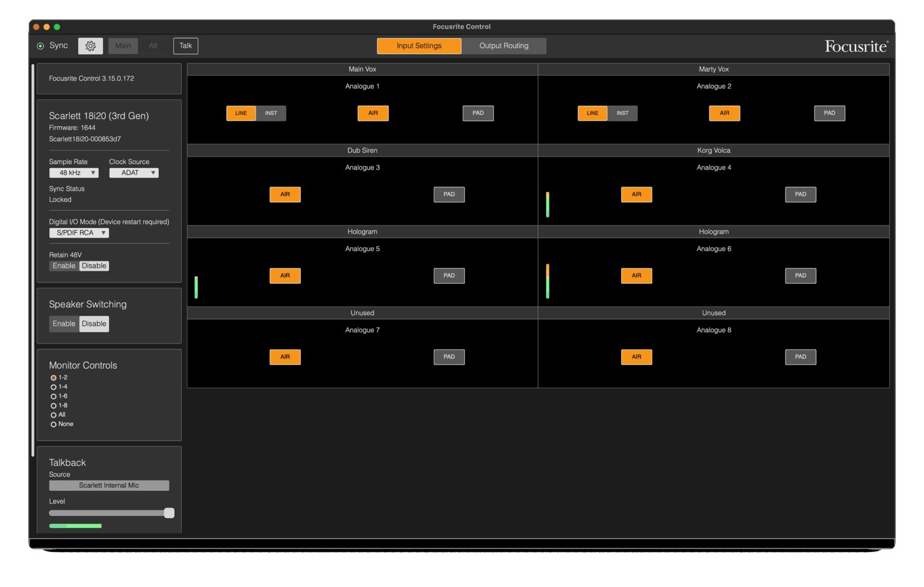The height and width of the screenshot is (587, 924).
Task: Switch Analogue 1 input to INST
Action: pos(271,113)
